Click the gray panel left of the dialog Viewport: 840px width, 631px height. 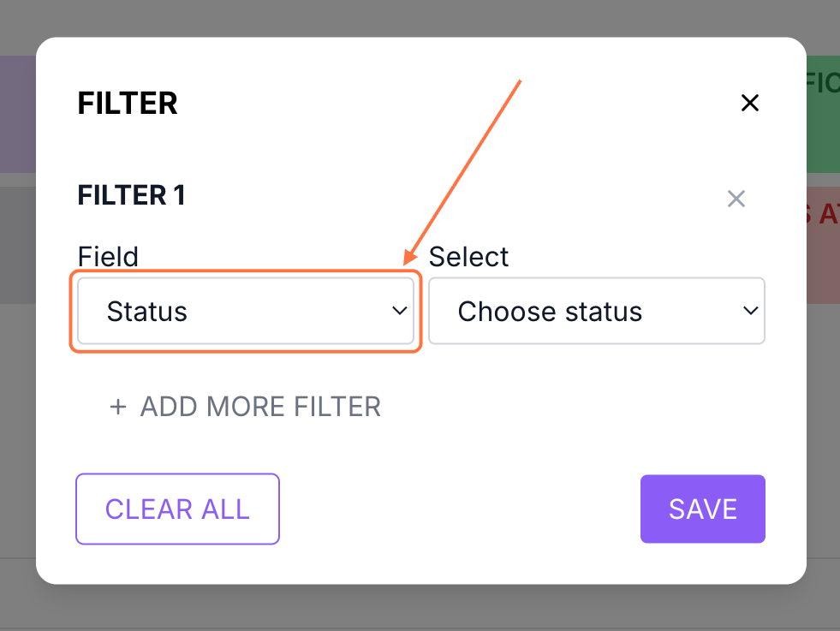pyautogui.click(x=17, y=244)
